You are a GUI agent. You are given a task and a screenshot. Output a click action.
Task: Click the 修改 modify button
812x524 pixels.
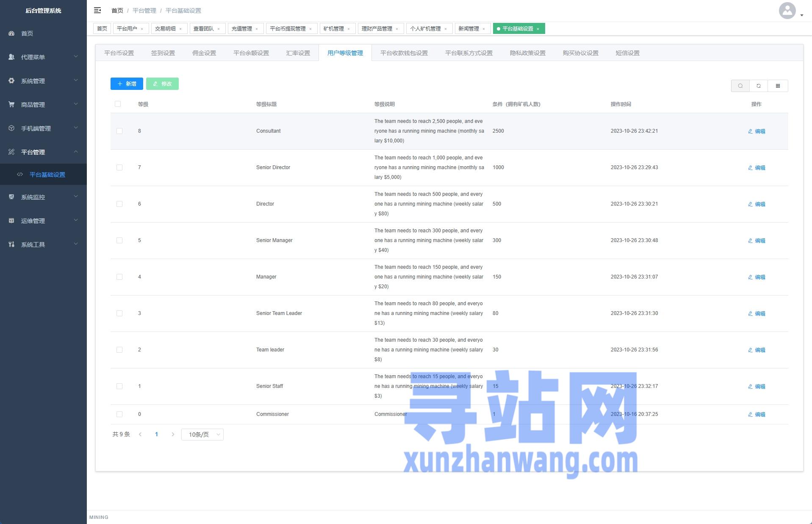click(162, 84)
